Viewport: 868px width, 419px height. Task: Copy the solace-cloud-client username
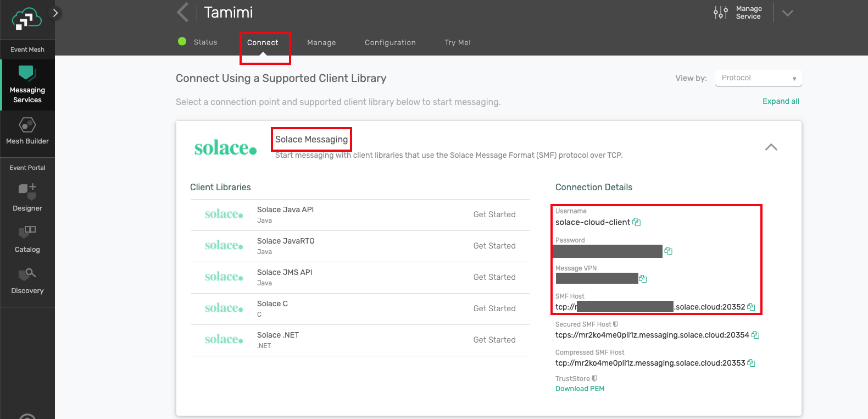pyautogui.click(x=637, y=222)
